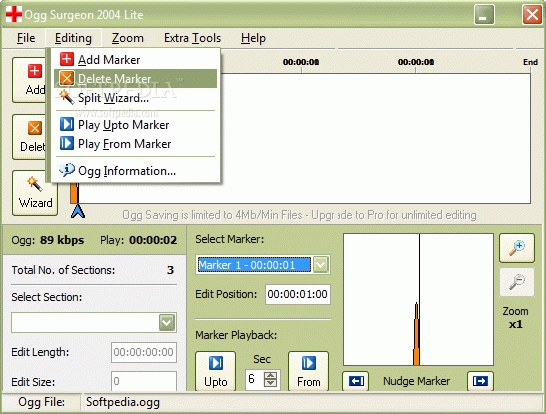The image size is (546, 414).
Task: Decrease Sec value with down spinner
Action: pos(271,383)
